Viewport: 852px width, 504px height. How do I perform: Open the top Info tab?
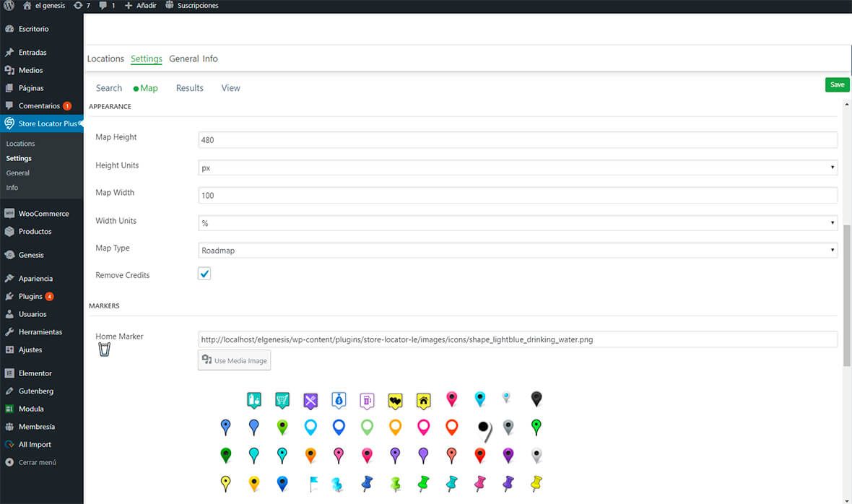(x=210, y=58)
